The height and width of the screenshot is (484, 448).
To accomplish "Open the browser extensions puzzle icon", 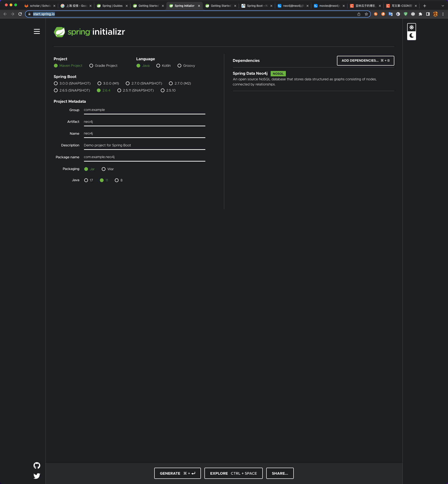I will [x=420, y=14].
